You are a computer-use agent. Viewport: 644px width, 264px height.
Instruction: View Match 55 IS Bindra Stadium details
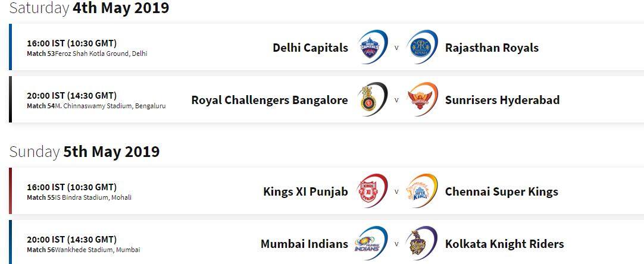79,197
